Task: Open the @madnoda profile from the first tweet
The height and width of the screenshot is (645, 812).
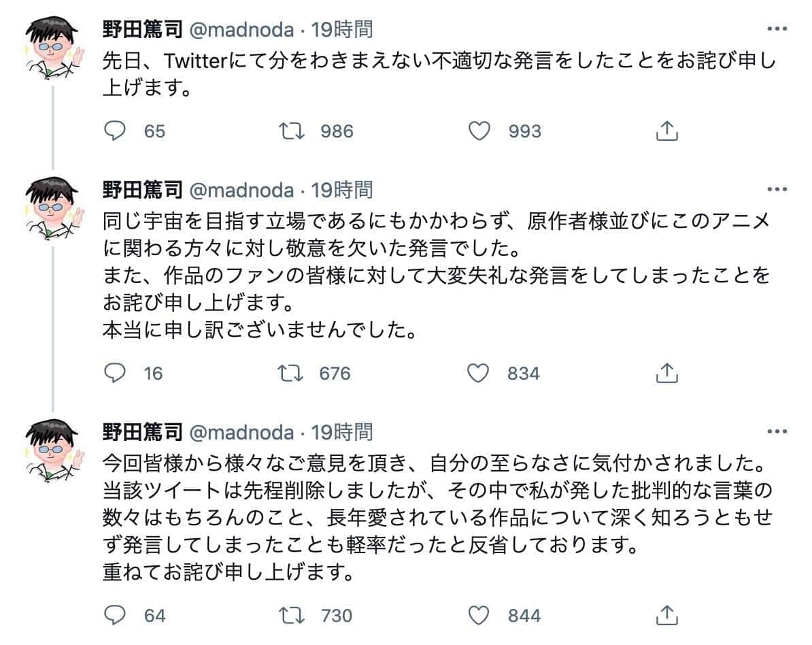Action: click(x=211, y=29)
